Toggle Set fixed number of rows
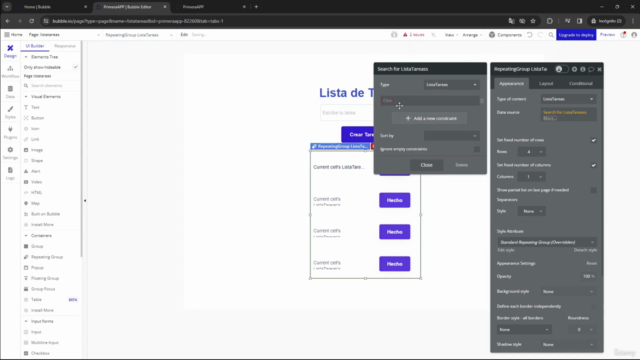Screen dimensions: 640x360 click(x=593, y=140)
